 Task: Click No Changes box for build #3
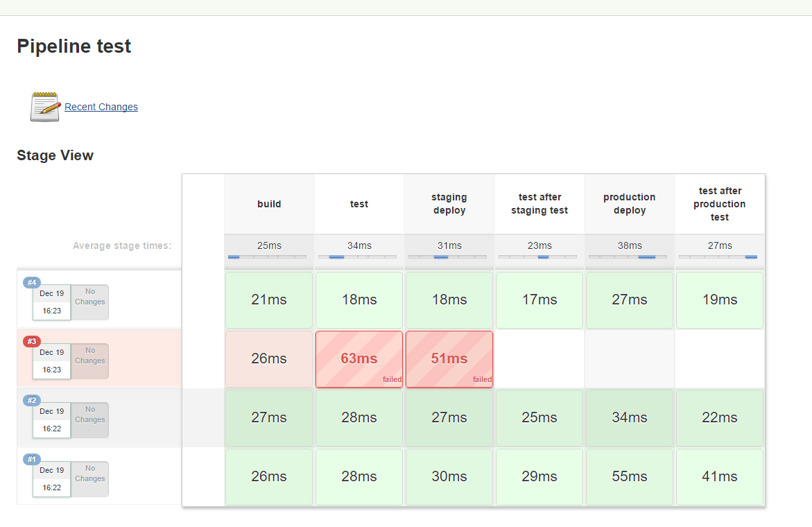90,361
